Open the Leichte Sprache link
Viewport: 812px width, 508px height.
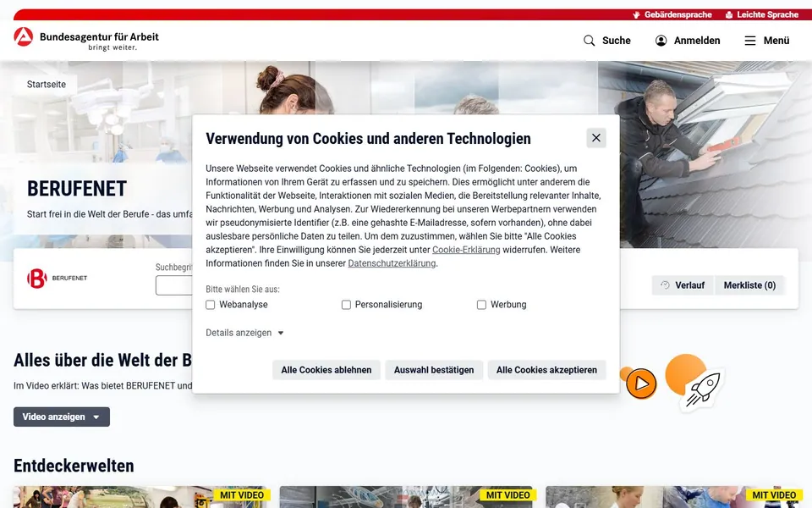pyautogui.click(x=762, y=14)
